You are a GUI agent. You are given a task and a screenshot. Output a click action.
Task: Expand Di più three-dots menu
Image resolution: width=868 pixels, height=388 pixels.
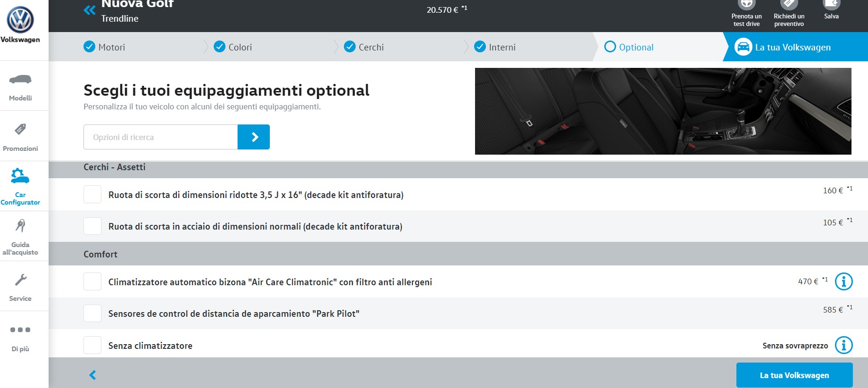coord(20,330)
